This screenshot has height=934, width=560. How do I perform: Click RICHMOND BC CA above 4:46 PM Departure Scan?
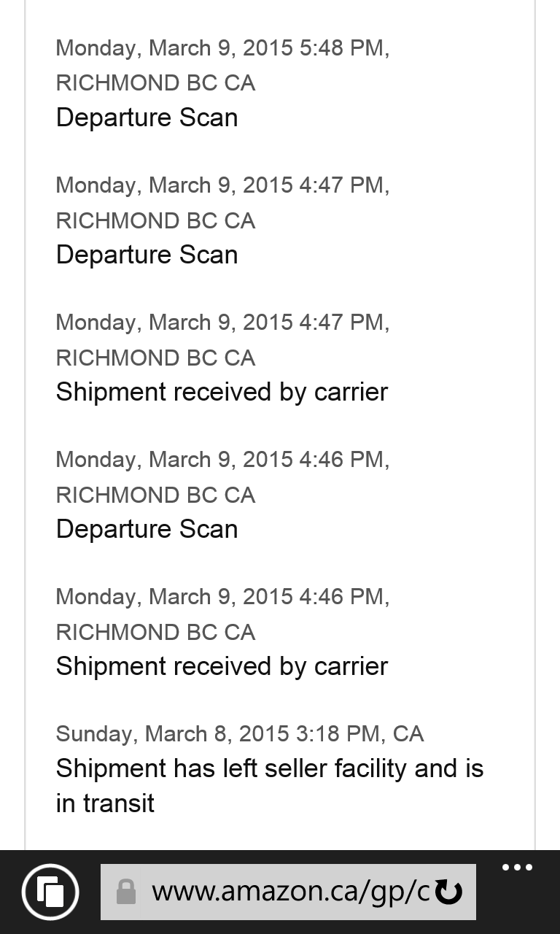click(155, 495)
